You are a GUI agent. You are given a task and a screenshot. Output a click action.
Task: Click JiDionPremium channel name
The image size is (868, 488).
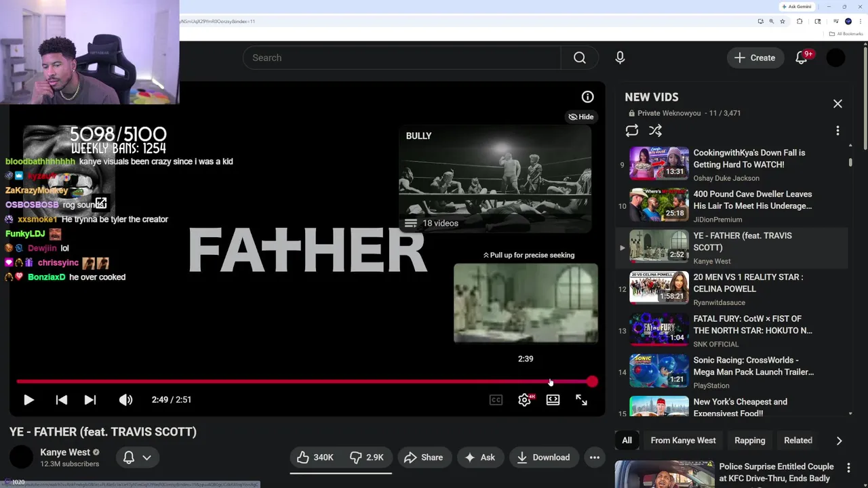(x=717, y=220)
